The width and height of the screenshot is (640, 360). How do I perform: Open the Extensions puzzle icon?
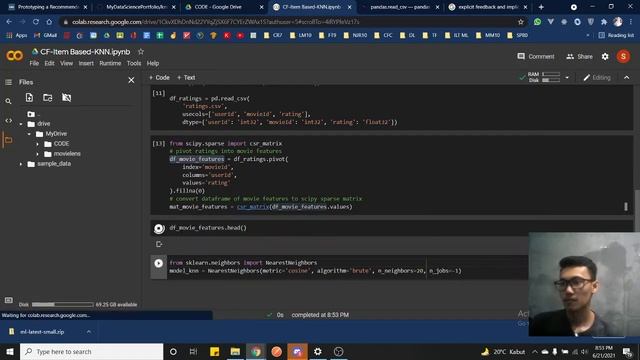coord(604,22)
